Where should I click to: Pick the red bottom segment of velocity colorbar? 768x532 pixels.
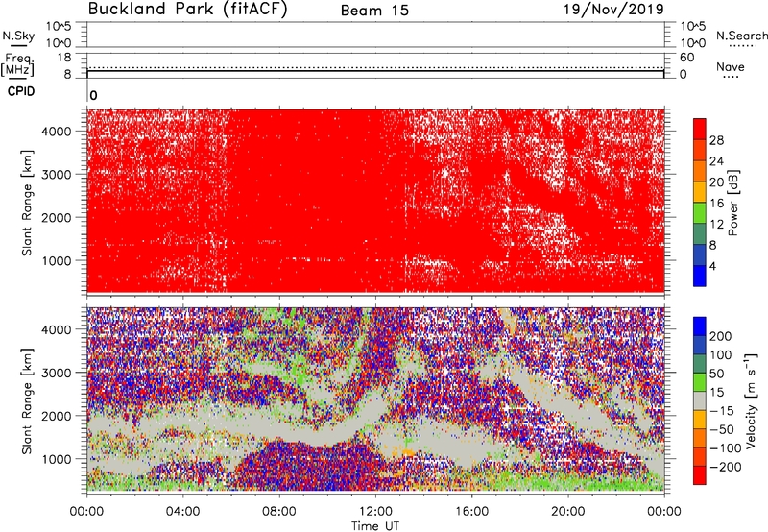click(x=700, y=475)
